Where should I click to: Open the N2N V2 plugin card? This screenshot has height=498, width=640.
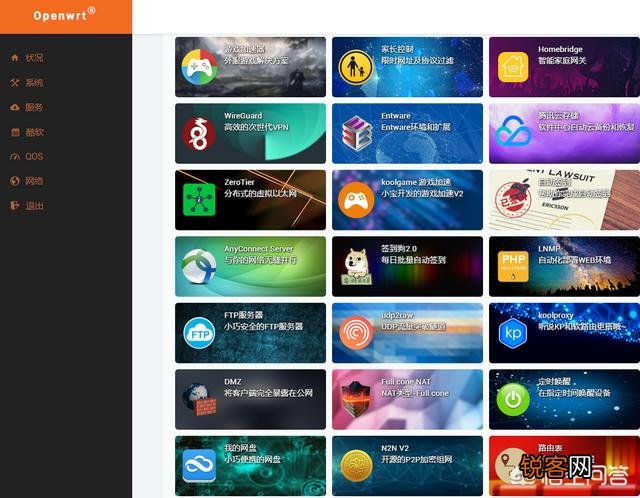tap(407, 464)
